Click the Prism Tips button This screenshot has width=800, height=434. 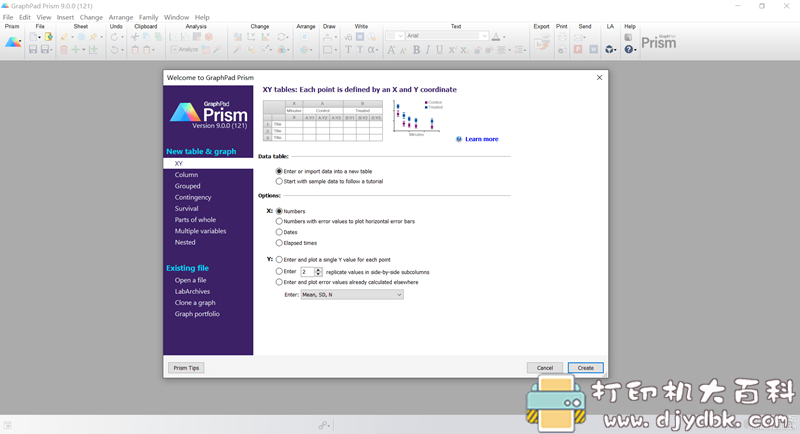coord(186,368)
